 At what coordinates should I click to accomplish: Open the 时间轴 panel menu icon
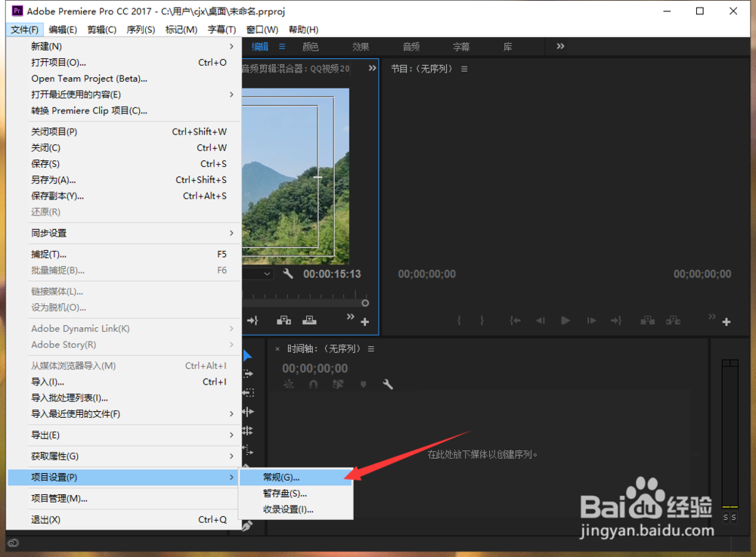pos(371,349)
